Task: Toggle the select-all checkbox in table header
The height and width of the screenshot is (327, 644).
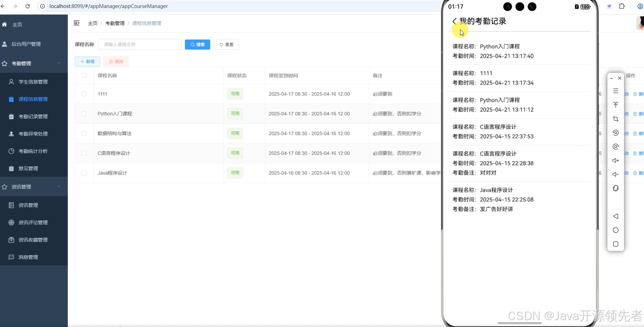Action: click(x=84, y=76)
